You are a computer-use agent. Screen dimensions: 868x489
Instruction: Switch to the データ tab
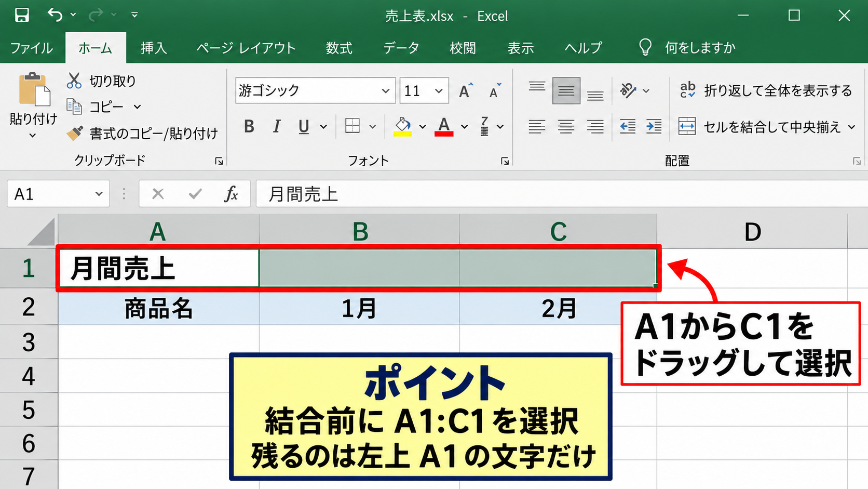tap(401, 48)
